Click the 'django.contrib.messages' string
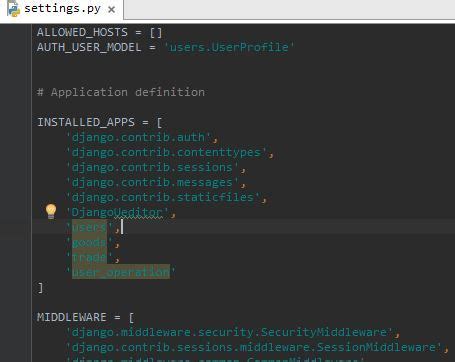455x362 pixels. 153,182
